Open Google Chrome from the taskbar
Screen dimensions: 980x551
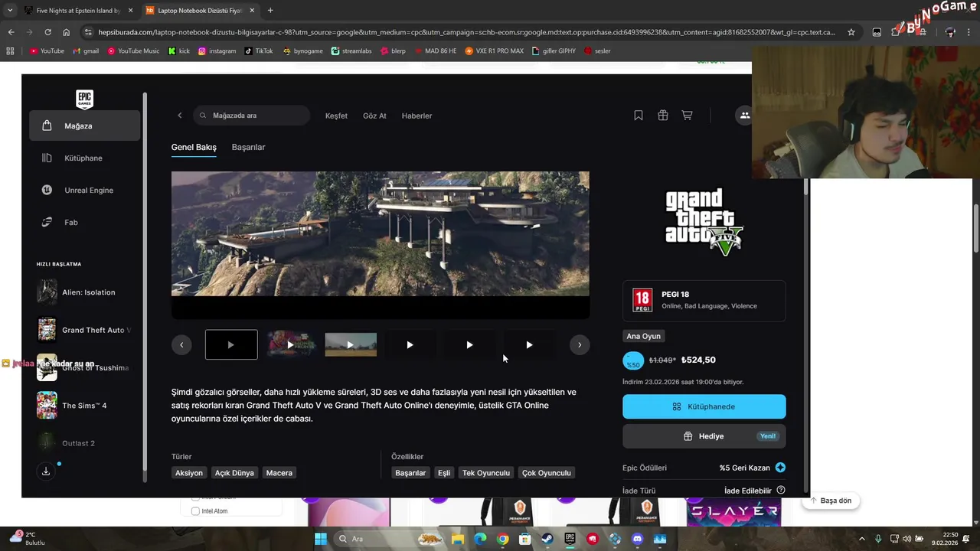pyautogui.click(x=502, y=539)
